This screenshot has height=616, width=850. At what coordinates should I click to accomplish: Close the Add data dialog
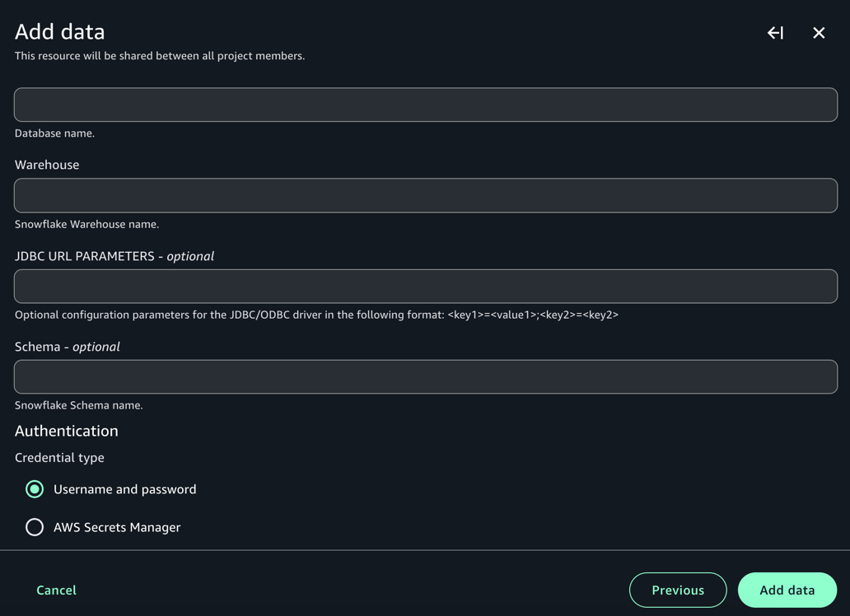tap(819, 33)
